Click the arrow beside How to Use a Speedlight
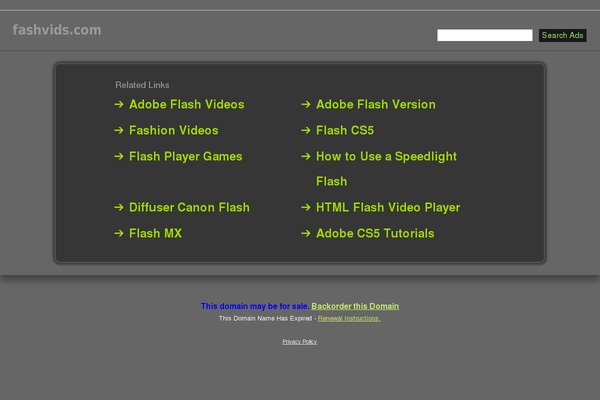Viewport: 600px width, 400px height. coord(306,156)
